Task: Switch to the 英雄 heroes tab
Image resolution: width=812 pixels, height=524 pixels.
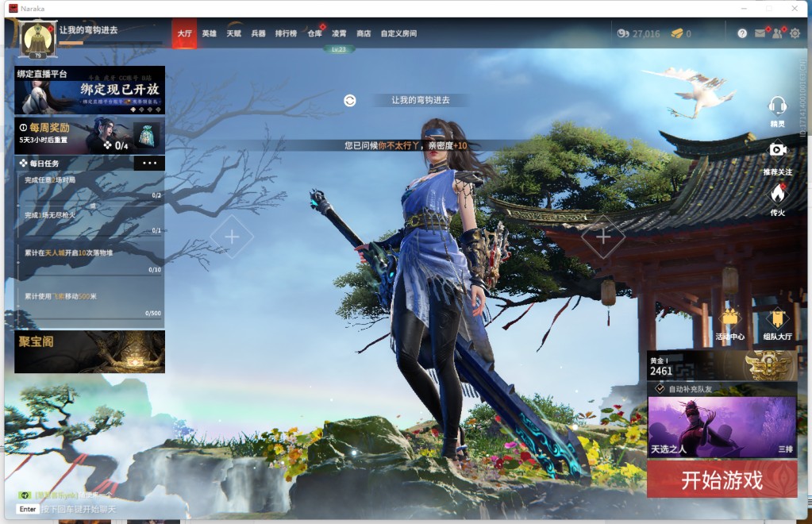Action: pyautogui.click(x=210, y=33)
